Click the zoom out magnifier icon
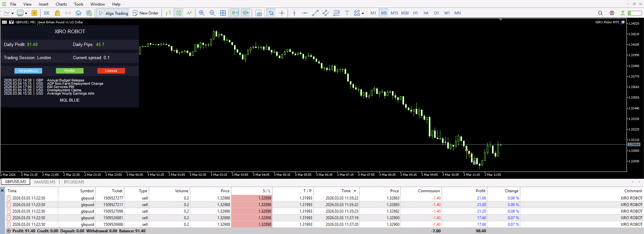The width and height of the screenshot is (644, 234). pos(212,13)
